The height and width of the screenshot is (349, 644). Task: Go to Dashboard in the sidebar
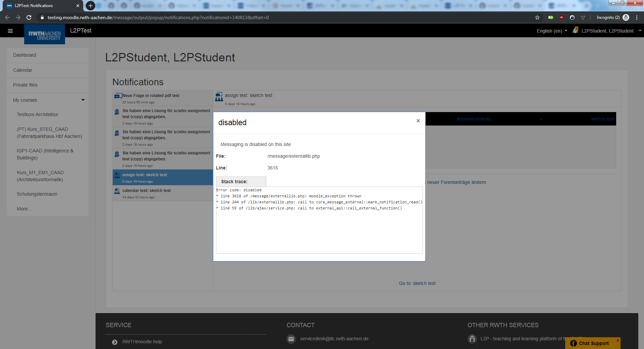(x=48, y=55)
